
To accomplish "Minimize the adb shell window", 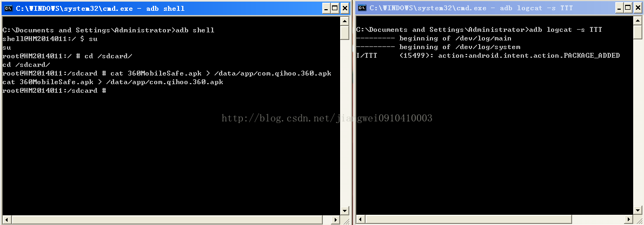I will (x=326, y=8).
